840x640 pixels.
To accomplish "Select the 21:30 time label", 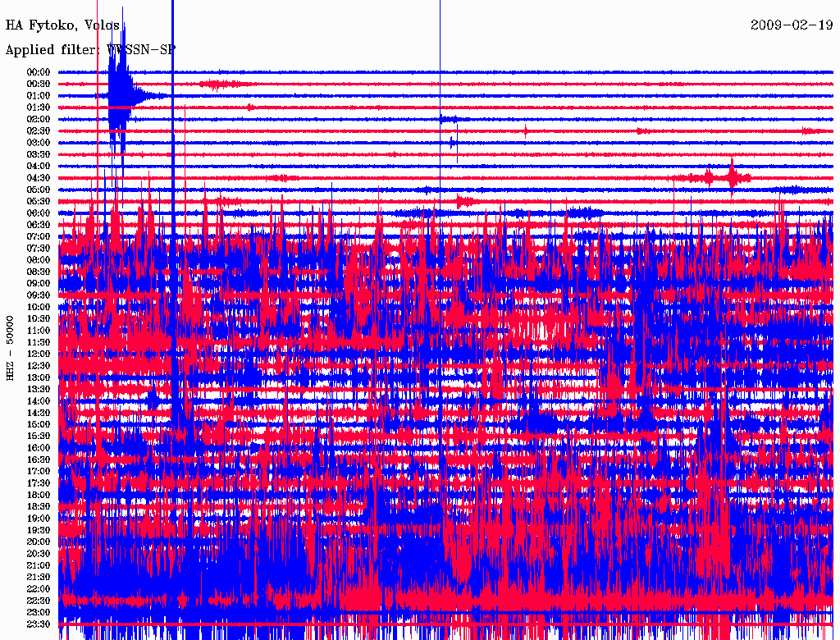I will tap(39, 578).
